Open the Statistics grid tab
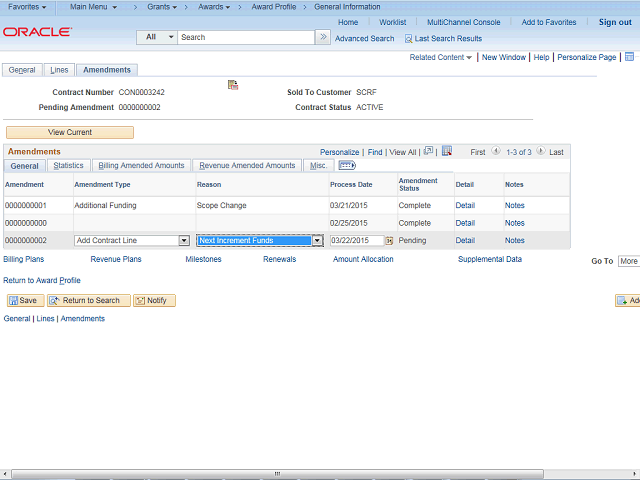The height and width of the screenshot is (480, 640). tap(68, 165)
